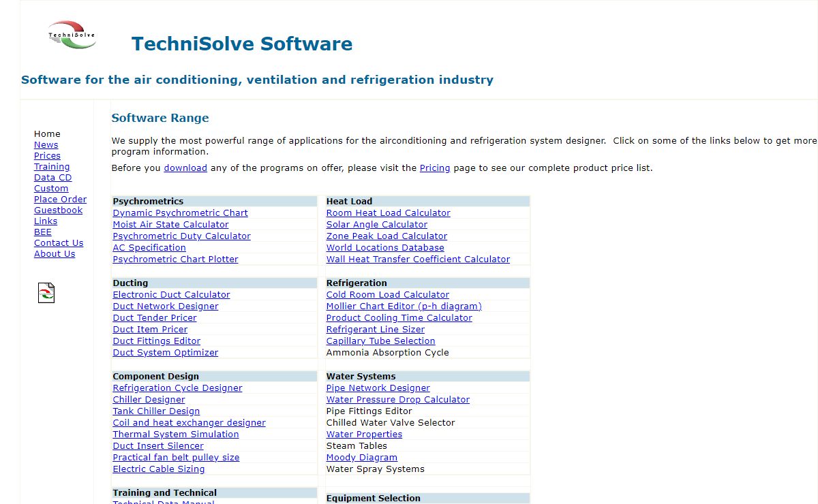Viewport: 818px width, 504px height.
Task: Open the Moody Diagram link
Action: pos(362,458)
